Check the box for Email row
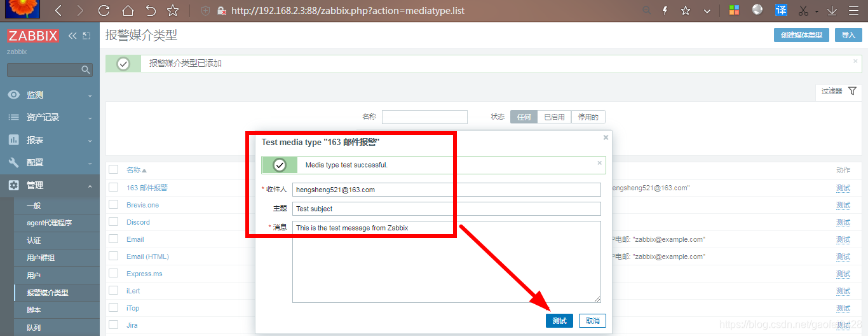This screenshot has height=336, width=868. pos(113,239)
